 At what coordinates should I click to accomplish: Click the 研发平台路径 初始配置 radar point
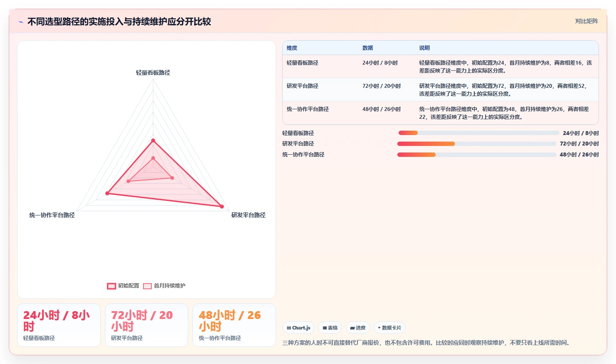pyautogui.click(x=222, y=207)
